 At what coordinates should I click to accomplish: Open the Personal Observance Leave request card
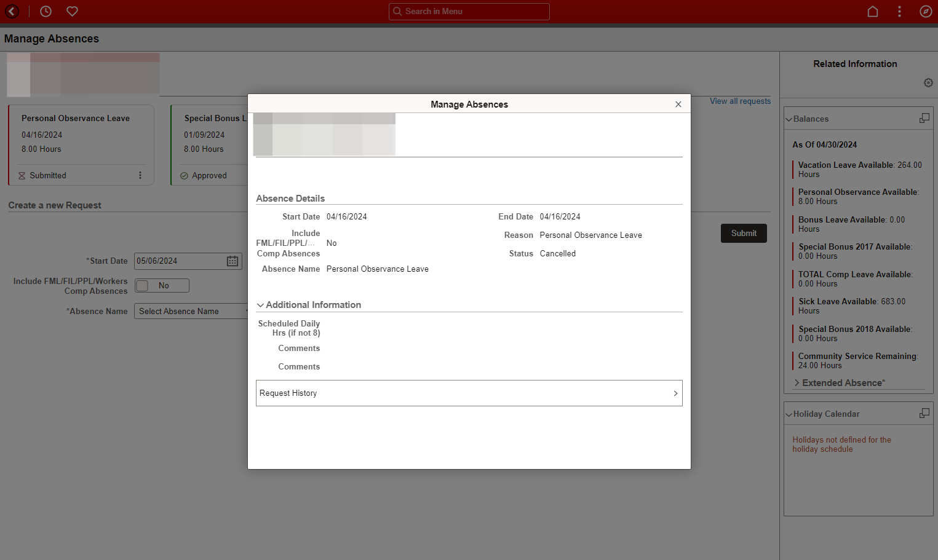click(x=81, y=145)
